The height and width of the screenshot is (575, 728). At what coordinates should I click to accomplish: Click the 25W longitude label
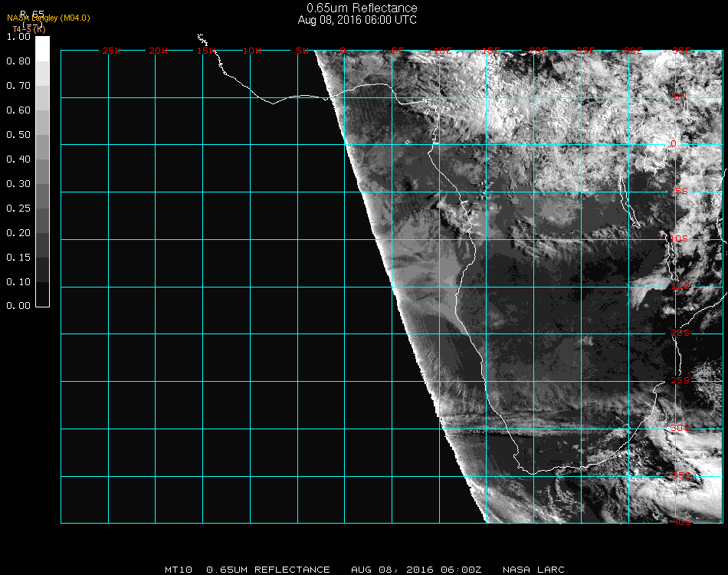[x=111, y=51]
